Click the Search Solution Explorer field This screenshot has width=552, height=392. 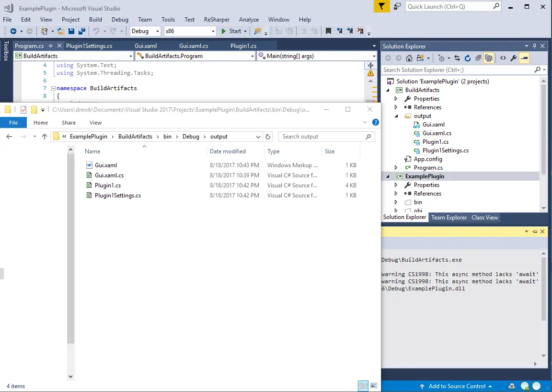click(463, 70)
